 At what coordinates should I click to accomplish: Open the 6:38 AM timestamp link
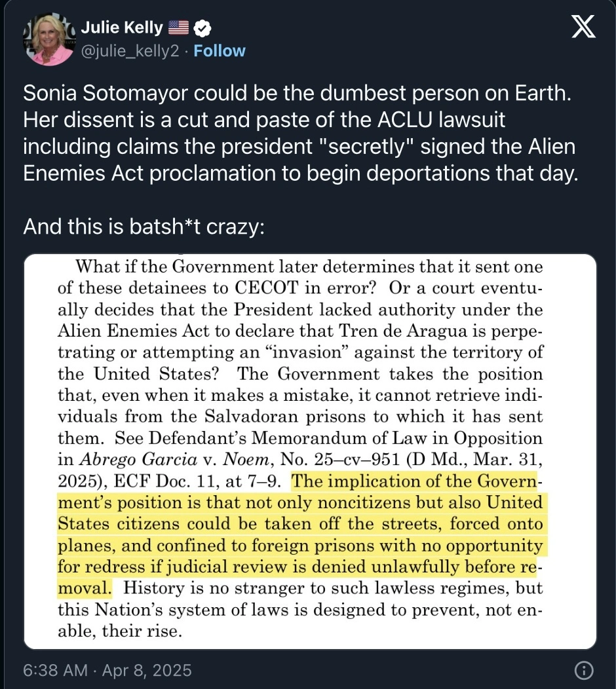[55, 671]
